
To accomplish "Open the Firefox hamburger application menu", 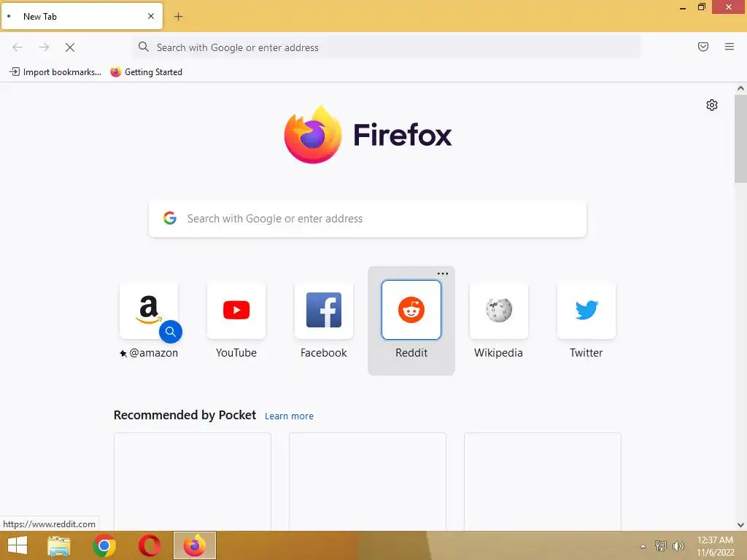I will (729, 47).
